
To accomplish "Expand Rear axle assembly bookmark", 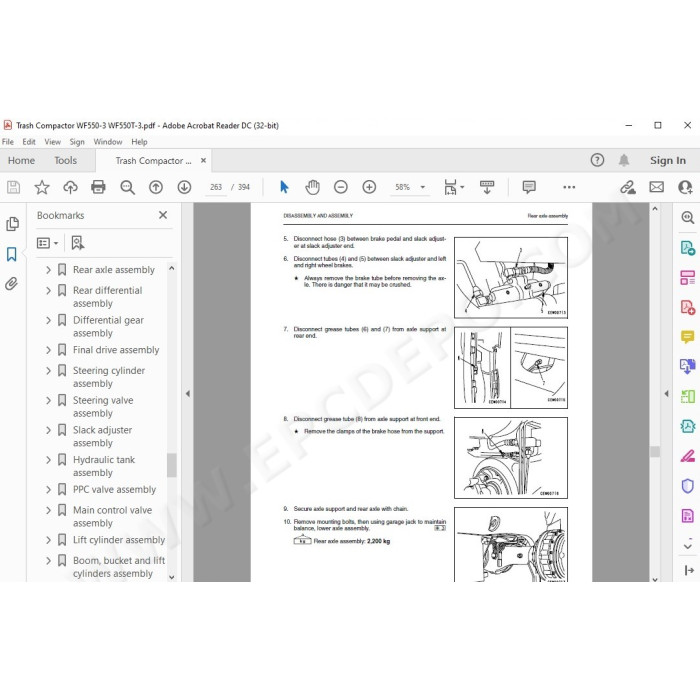I will pyautogui.click(x=48, y=270).
